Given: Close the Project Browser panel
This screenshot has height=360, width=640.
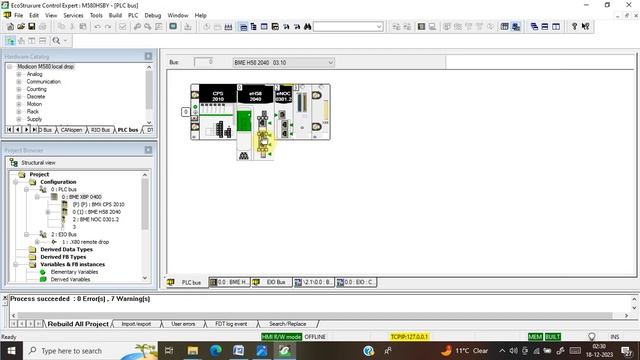Looking at the screenshot, I should [148, 150].
